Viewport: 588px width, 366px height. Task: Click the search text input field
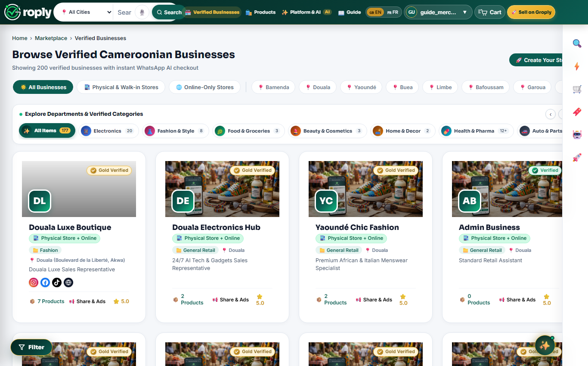coord(125,12)
